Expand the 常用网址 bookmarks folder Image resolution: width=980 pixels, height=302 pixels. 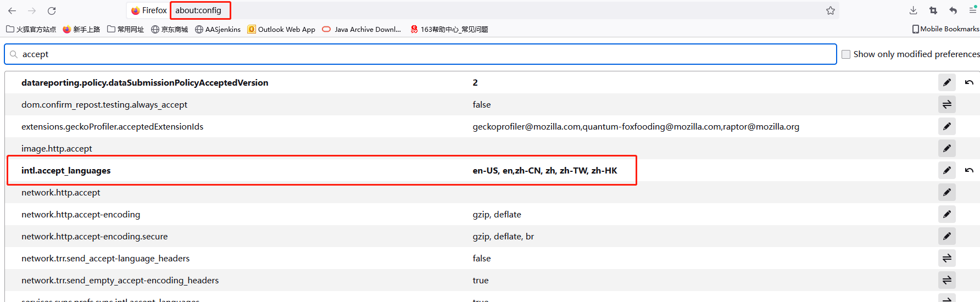pyautogui.click(x=126, y=29)
